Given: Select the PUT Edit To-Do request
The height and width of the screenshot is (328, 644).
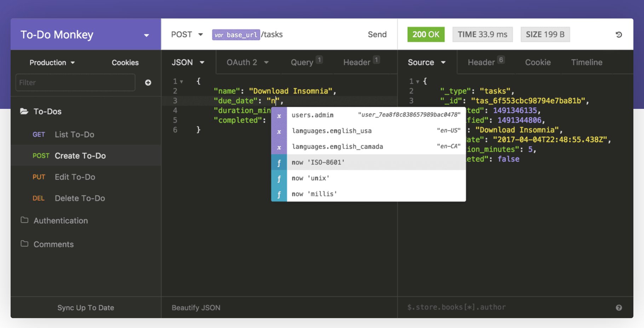Looking at the screenshot, I should [x=75, y=177].
